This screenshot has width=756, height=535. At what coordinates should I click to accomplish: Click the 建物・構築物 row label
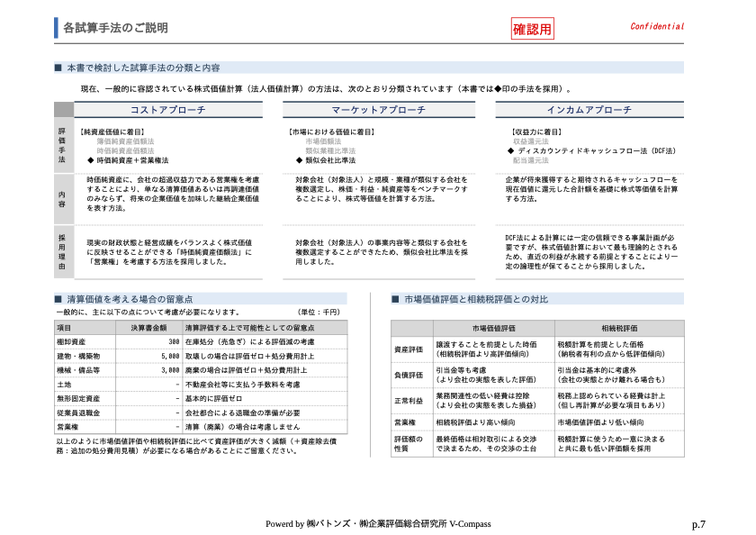78,356
